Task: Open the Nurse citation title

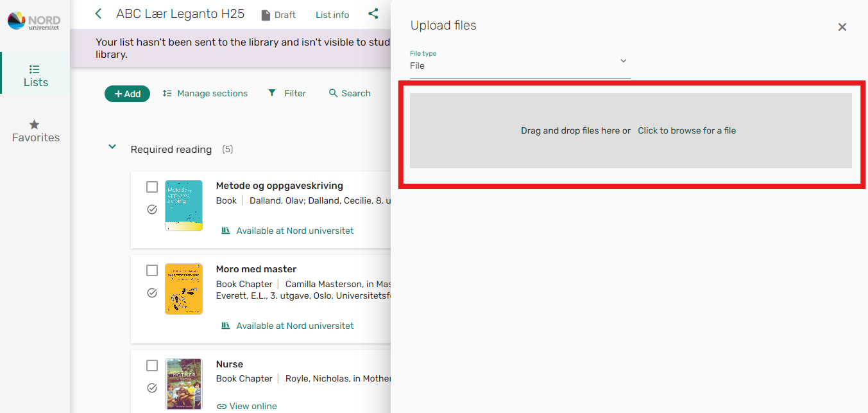Action: click(230, 364)
